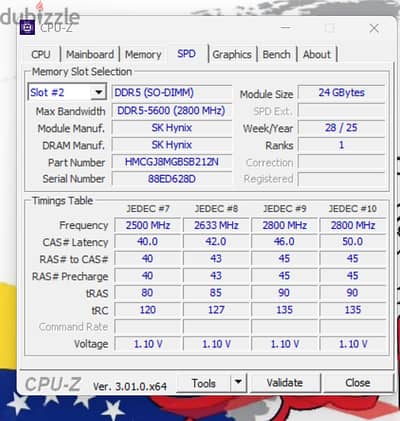Close the CPU-Z window with X

pos(374,28)
